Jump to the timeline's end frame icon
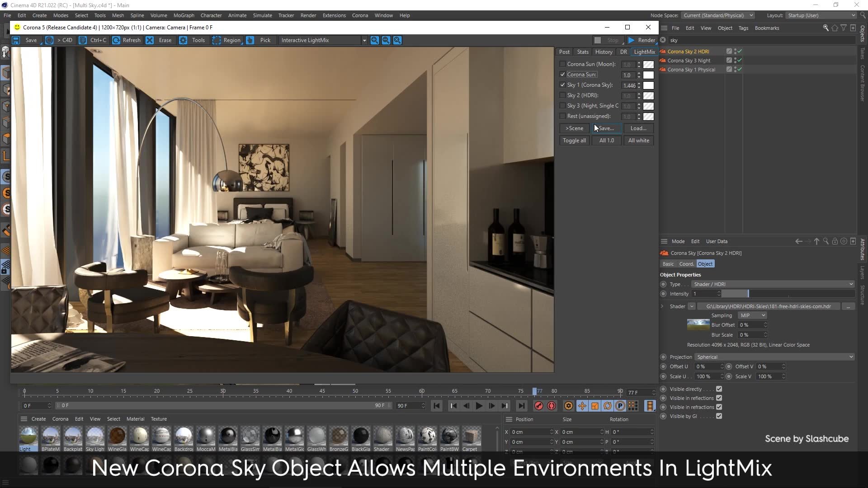The width and height of the screenshot is (868, 488). coord(521,406)
